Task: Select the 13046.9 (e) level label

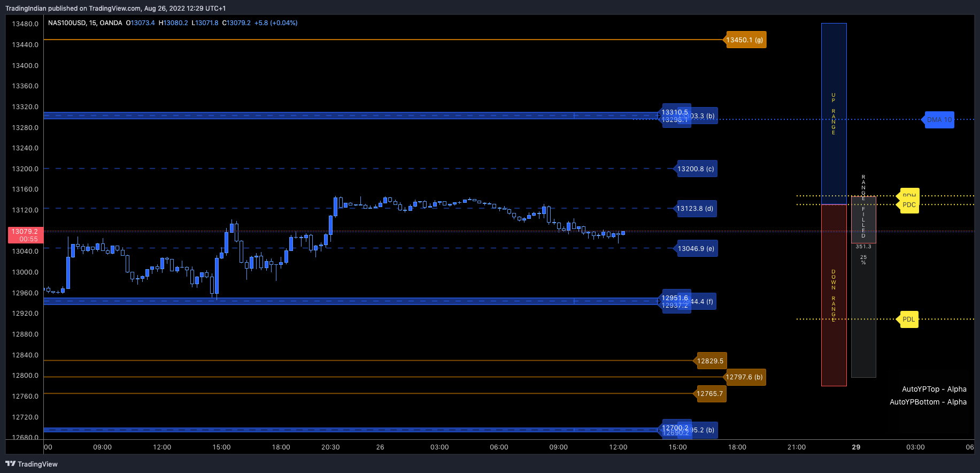Action: click(x=696, y=249)
